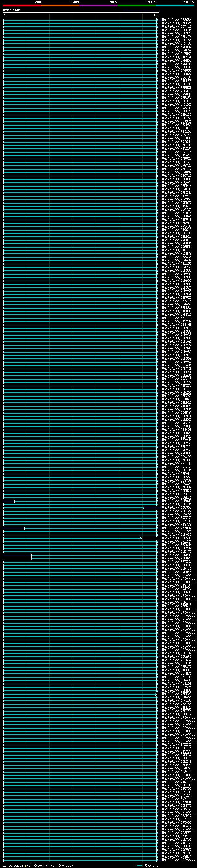Open hit UniRef100_B9RFQ1
Screen dimensions: 197x868
coord(177,64)
